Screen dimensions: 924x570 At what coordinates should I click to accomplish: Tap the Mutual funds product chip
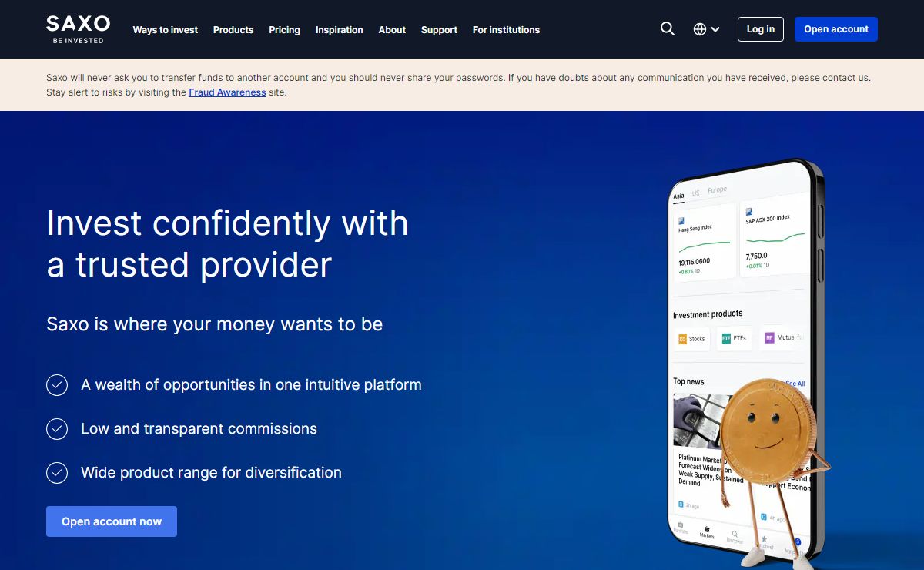click(x=782, y=337)
